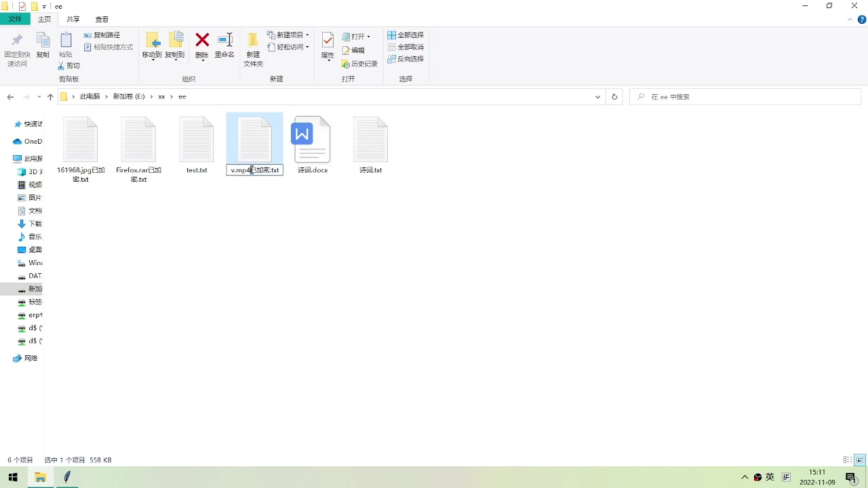
Task: Open Properties using the 属性 icon
Action: click(x=327, y=42)
